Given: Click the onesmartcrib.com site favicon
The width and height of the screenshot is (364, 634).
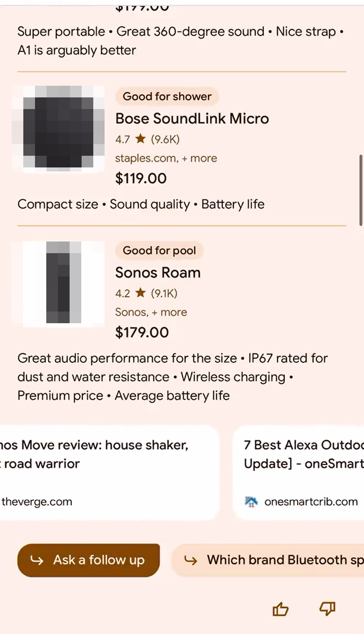Looking at the screenshot, I should (x=251, y=502).
